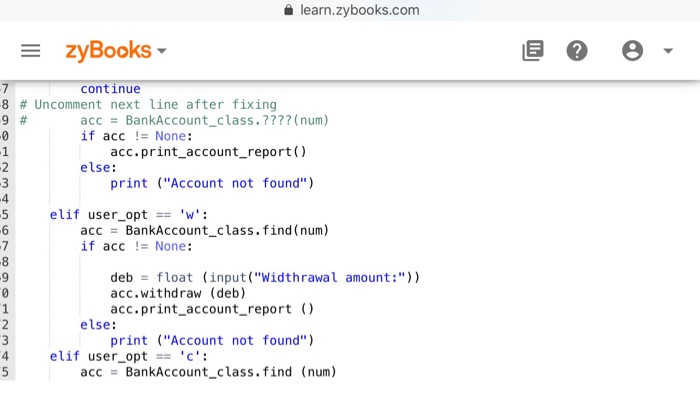Click the lock icon in address bar
The height and width of the screenshot is (394, 700).
(x=289, y=10)
